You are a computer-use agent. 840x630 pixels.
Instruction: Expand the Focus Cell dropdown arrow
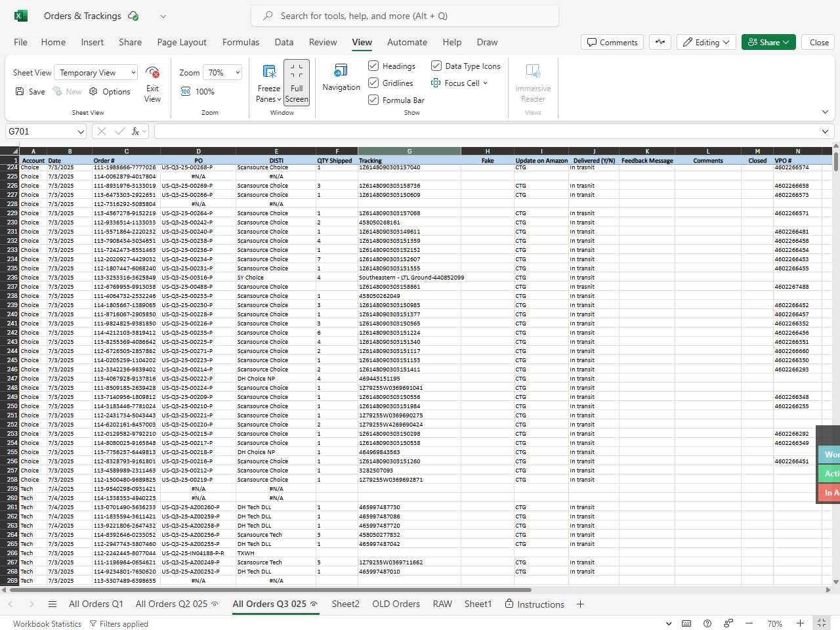485,83
